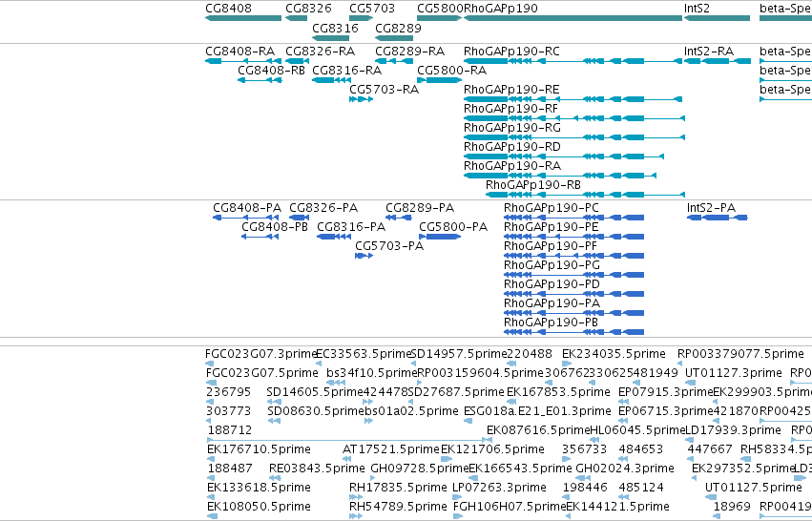Image resolution: width=812 pixels, height=521 pixels.
Task: Click the FGC023G07.3prime label
Action: pyautogui.click(x=261, y=354)
